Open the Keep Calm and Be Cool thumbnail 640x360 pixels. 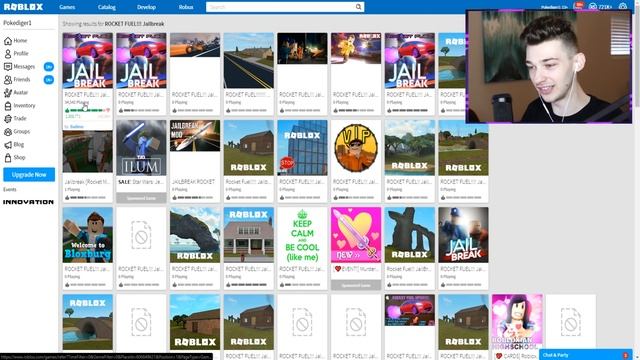pyautogui.click(x=302, y=235)
